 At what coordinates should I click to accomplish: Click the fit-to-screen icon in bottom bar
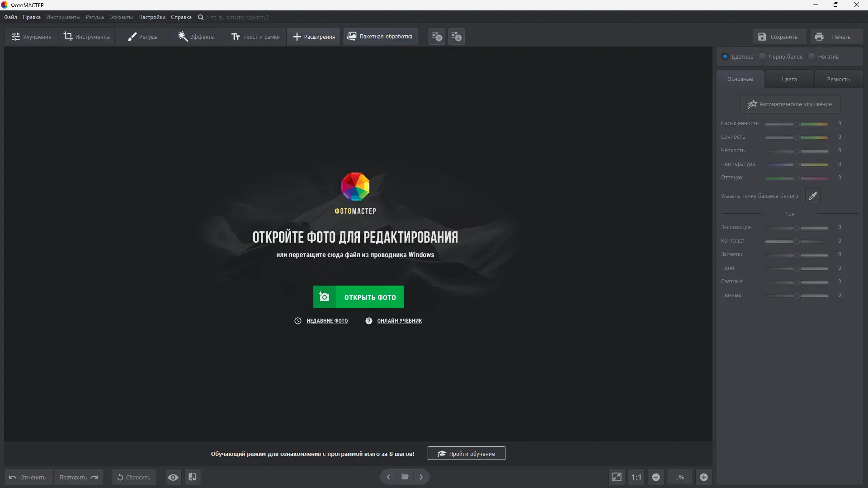pos(616,477)
